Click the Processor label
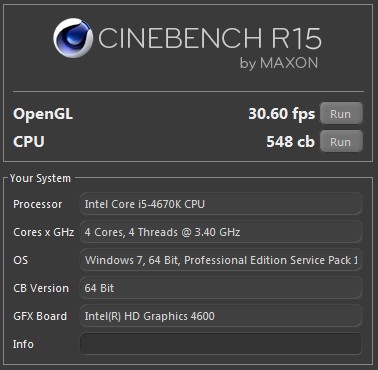Screen dimensions: 378x370 pyautogui.click(x=37, y=204)
